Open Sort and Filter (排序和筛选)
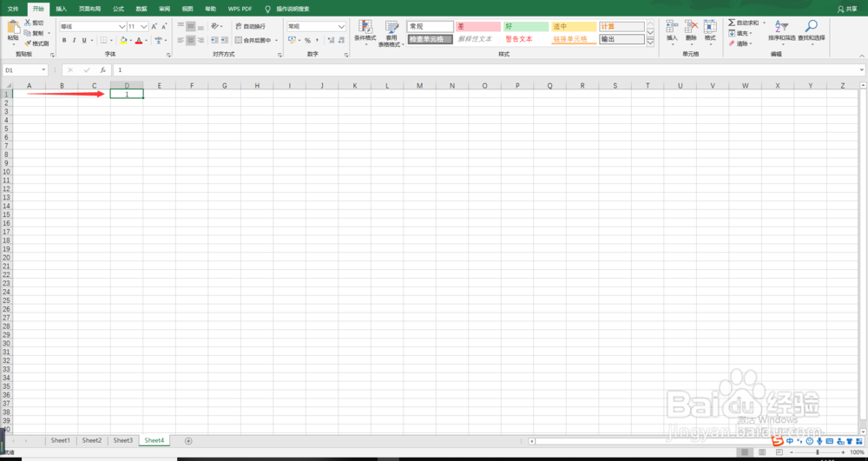The image size is (868, 461). pos(782,33)
